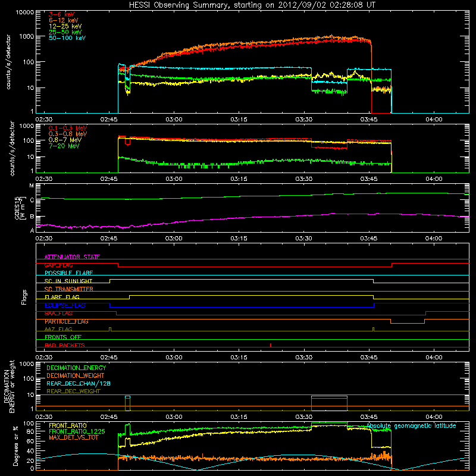Click the 'BAD_PACKETS' flag label
Viewport: 476px width, 476px height.
coord(65,345)
